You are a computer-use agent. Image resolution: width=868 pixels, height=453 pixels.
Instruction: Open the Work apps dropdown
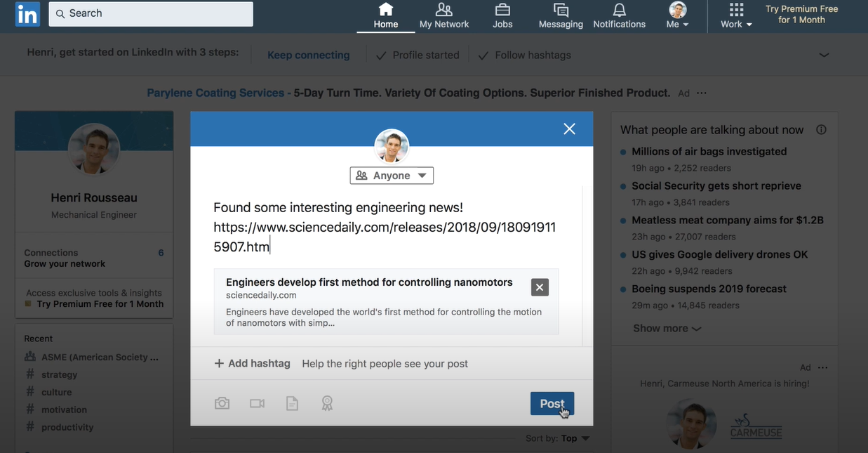click(736, 15)
